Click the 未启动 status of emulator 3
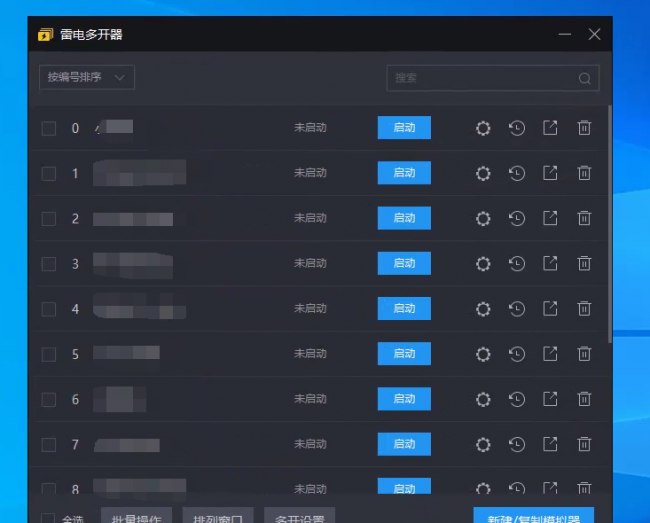The height and width of the screenshot is (523, 650). [x=310, y=263]
